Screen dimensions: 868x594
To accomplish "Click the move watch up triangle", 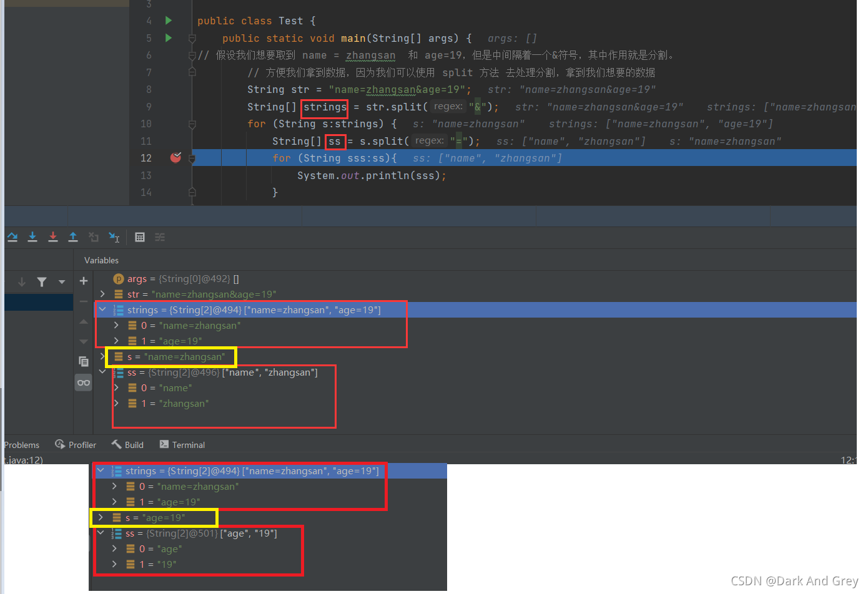I will tap(84, 322).
